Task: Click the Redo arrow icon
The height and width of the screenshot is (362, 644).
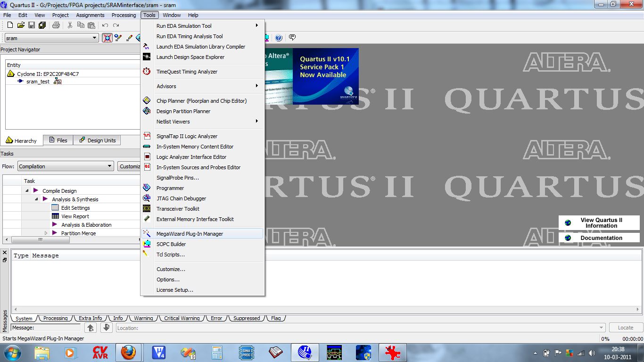Action: pos(115,25)
